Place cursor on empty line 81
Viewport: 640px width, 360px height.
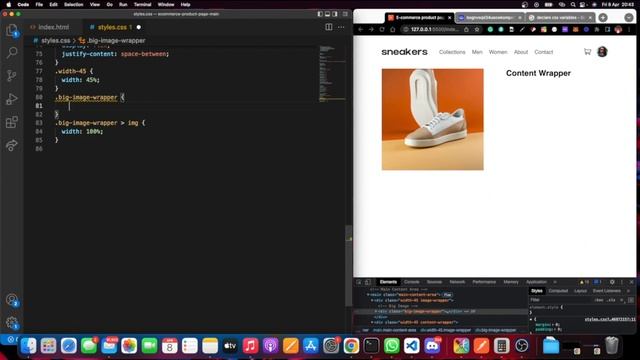184,106
